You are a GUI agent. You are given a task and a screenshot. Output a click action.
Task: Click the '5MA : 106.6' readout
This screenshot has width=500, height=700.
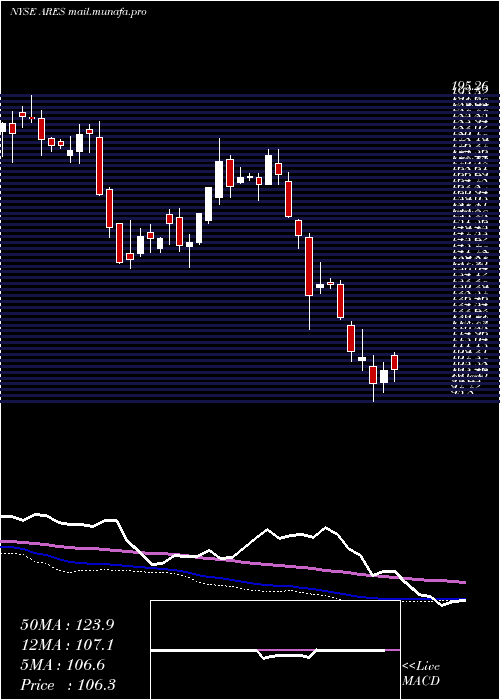62,665
